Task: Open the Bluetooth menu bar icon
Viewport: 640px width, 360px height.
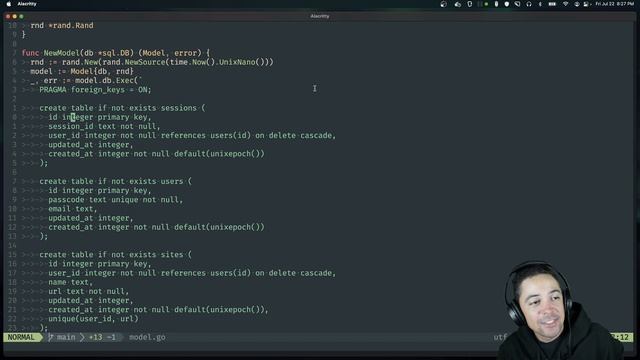Action: [x=540, y=4]
